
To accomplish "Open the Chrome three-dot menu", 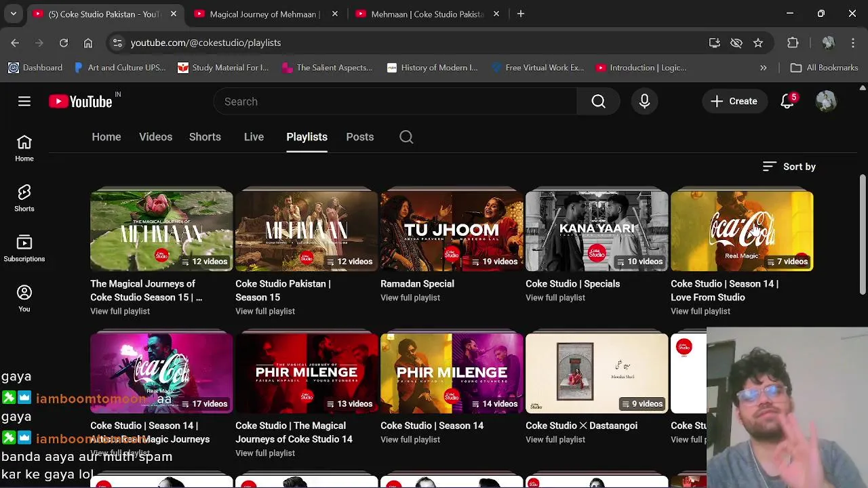I will (853, 43).
